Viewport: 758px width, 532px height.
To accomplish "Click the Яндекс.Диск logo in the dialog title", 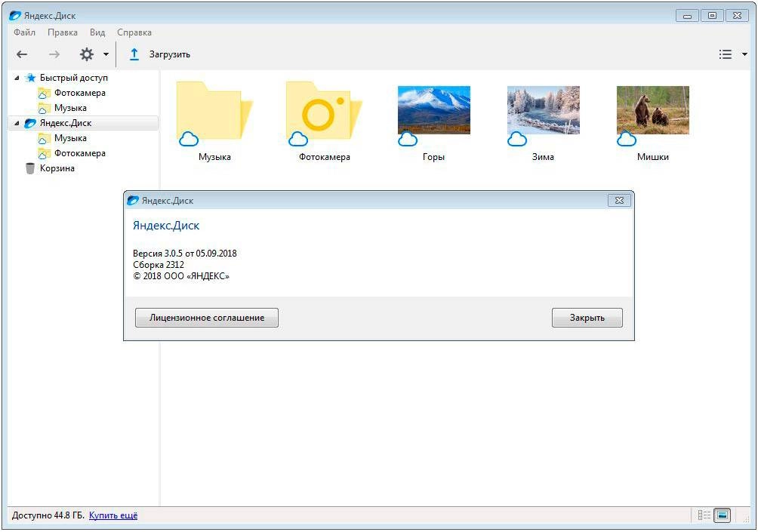I will (133, 200).
